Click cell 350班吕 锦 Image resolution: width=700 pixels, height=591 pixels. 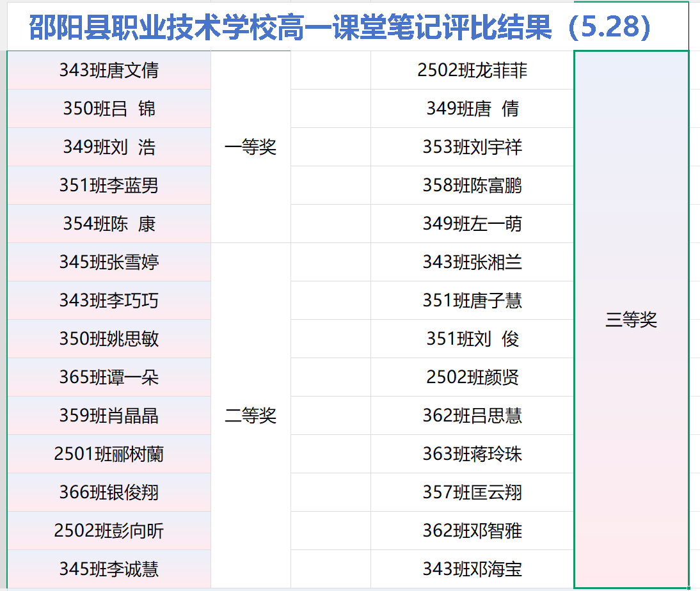pos(109,109)
